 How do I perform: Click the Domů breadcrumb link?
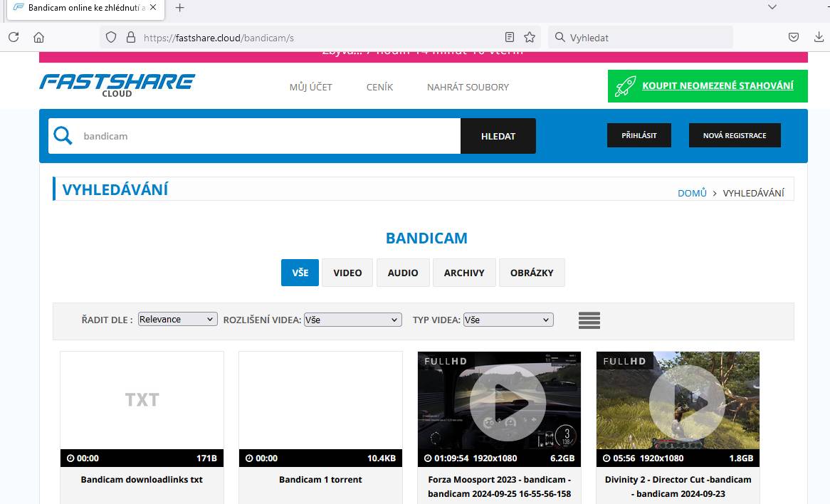[692, 193]
